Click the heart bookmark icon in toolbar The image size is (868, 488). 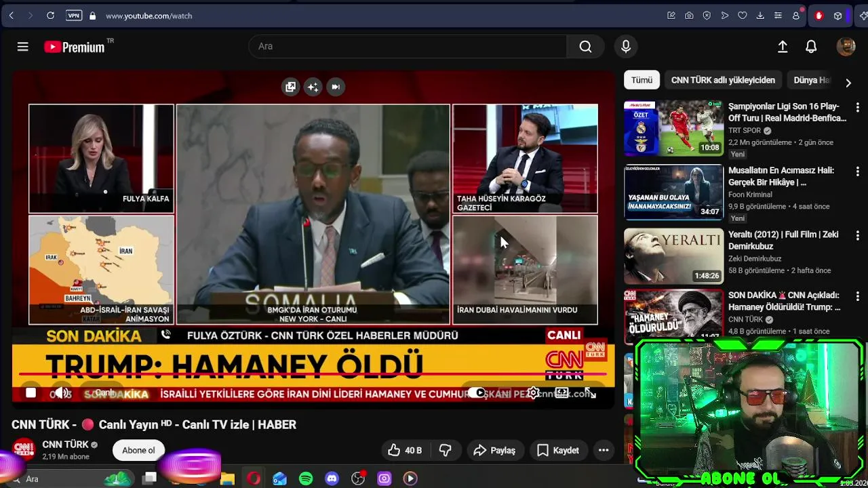(x=743, y=16)
